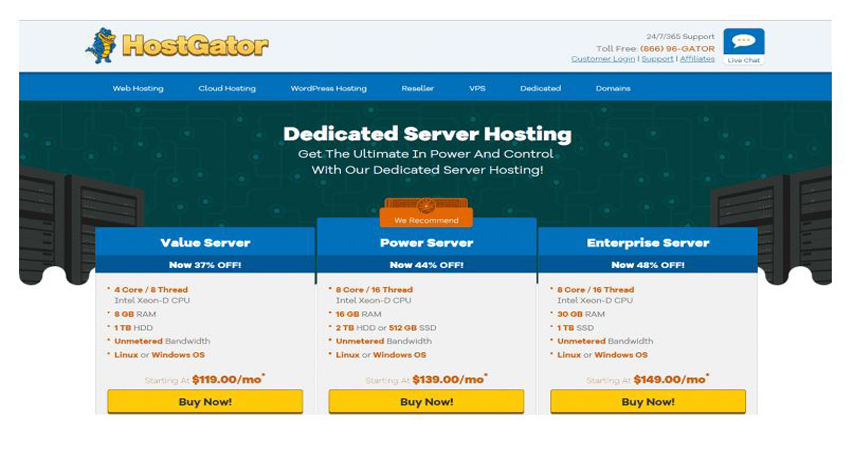Open the Cloud Hosting menu
This screenshot has width=850, height=450.
coord(227,88)
